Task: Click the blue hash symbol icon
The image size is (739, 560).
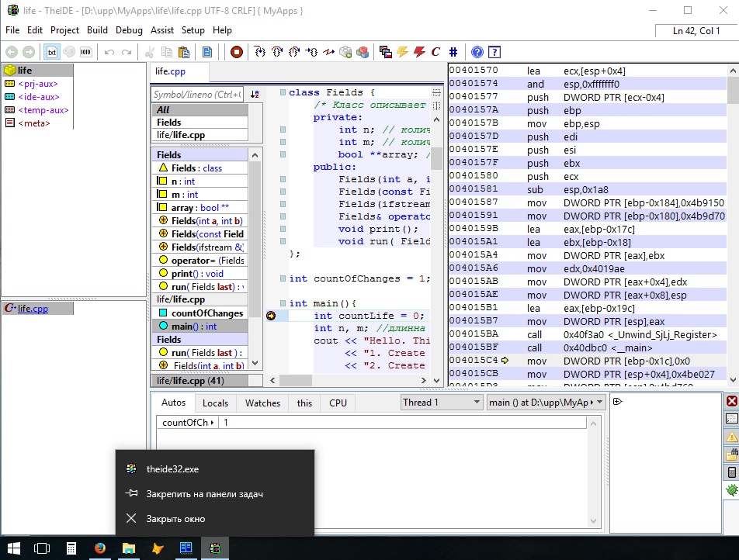Action: click(x=453, y=52)
